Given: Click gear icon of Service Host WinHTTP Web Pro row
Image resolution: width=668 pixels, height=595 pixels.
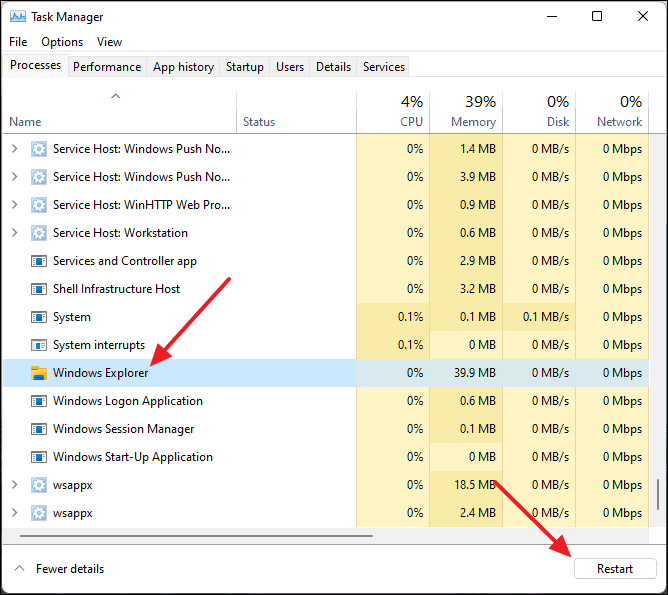Looking at the screenshot, I should (x=39, y=205).
